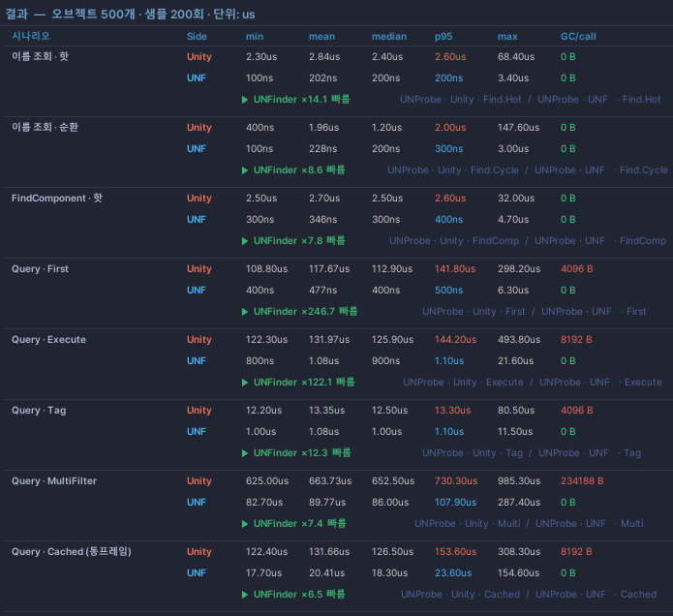673x616 pixels.
Task: Click the 147.60us max value
Action: point(518,128)
